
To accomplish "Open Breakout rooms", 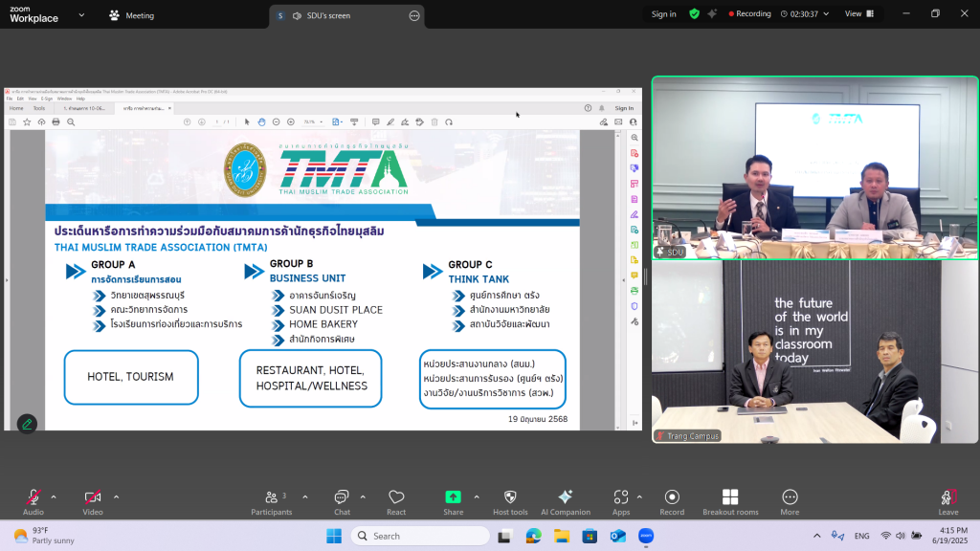I will pyautogui.click(x=730, y=497).
